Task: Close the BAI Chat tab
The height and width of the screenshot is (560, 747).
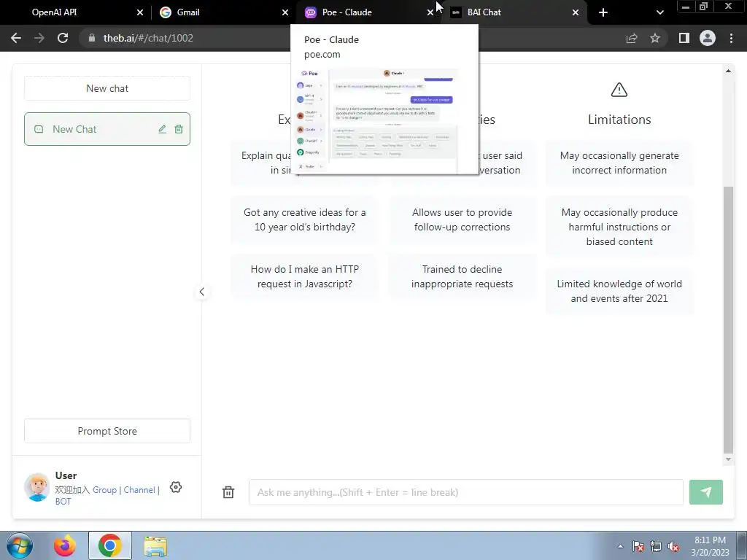Action: (x=576, y=12)
